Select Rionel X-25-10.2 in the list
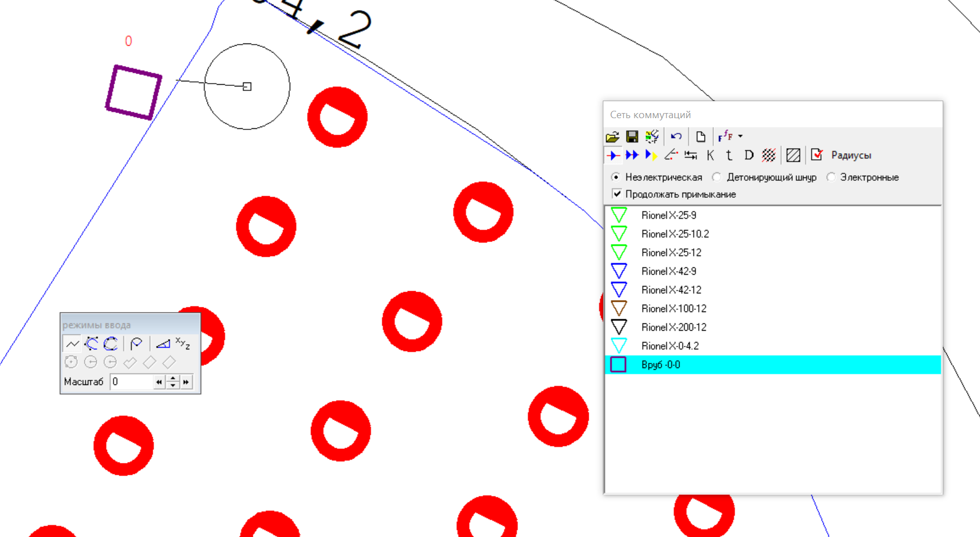 coord(772,234)
